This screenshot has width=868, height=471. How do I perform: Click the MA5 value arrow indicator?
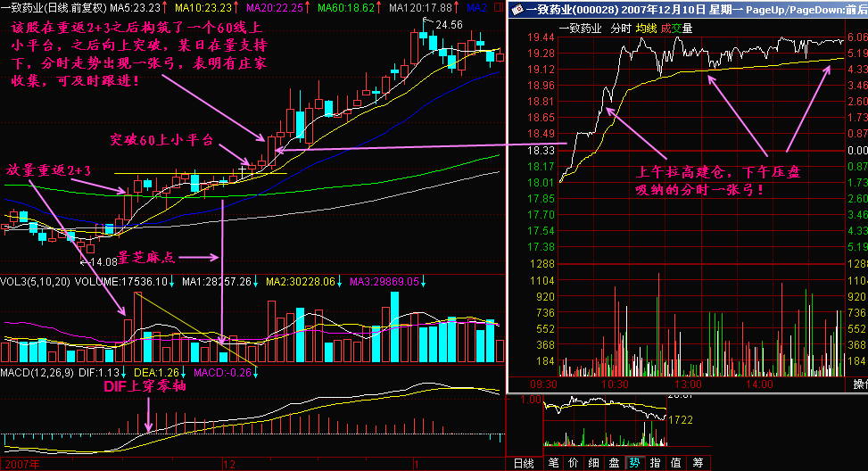click(165, 8)
